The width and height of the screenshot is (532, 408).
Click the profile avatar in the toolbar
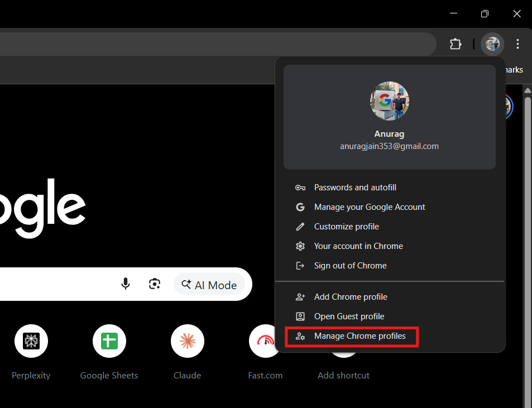point(492,44)
